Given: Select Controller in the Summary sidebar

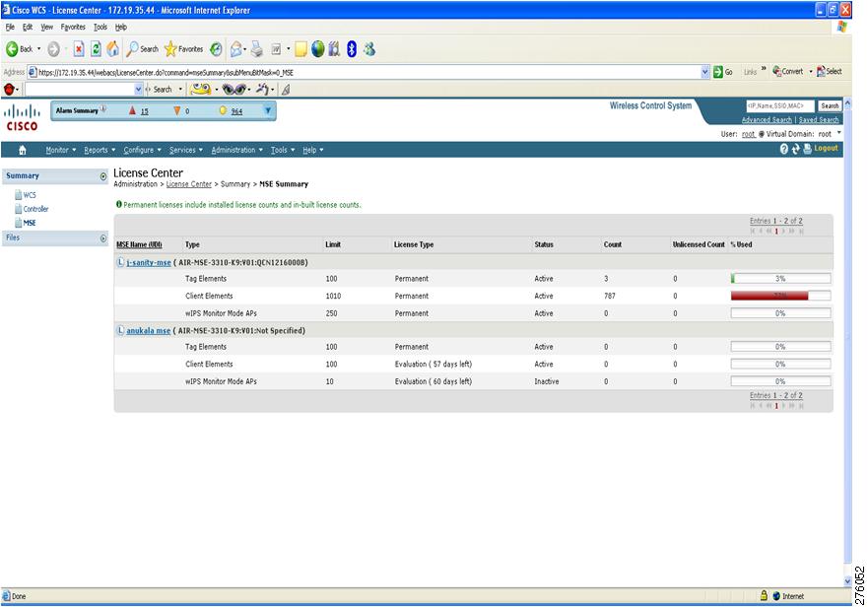Looking at the screenshot, I should (35, 209).
